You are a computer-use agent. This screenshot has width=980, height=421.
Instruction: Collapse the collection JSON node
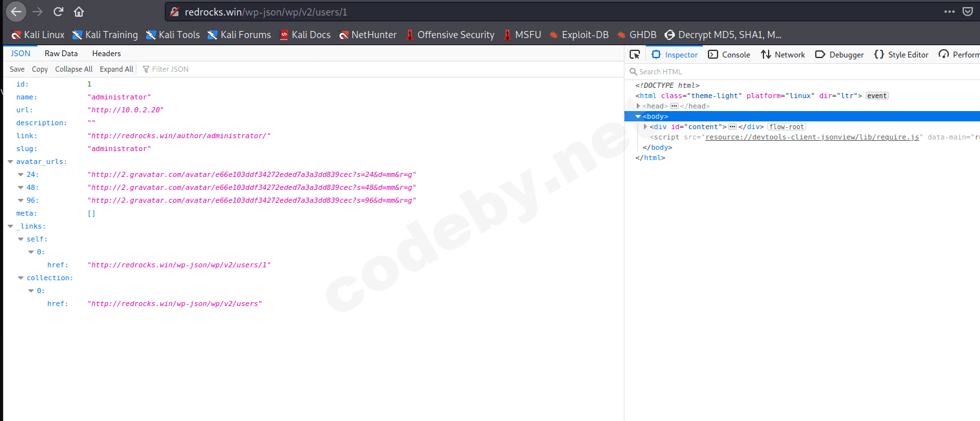(x=21, y=278)
